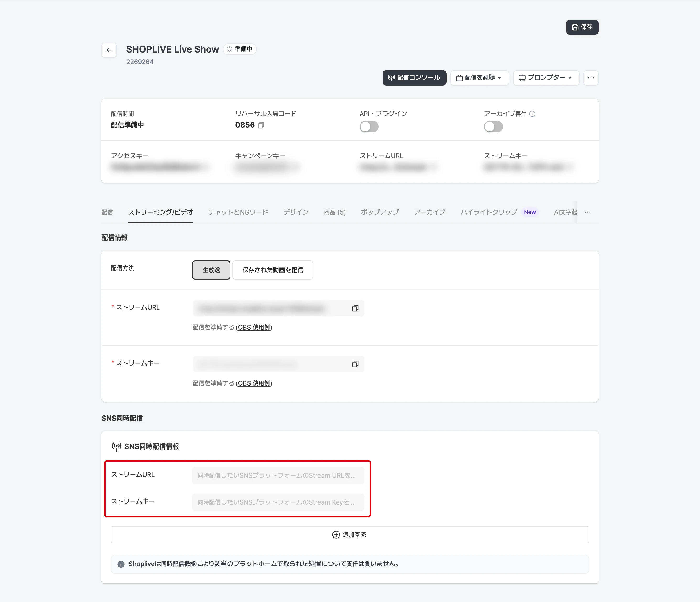Open OBS 使用例 link under stream key
The width and height of the screenshot is (700, 602).
coord(254,383)
